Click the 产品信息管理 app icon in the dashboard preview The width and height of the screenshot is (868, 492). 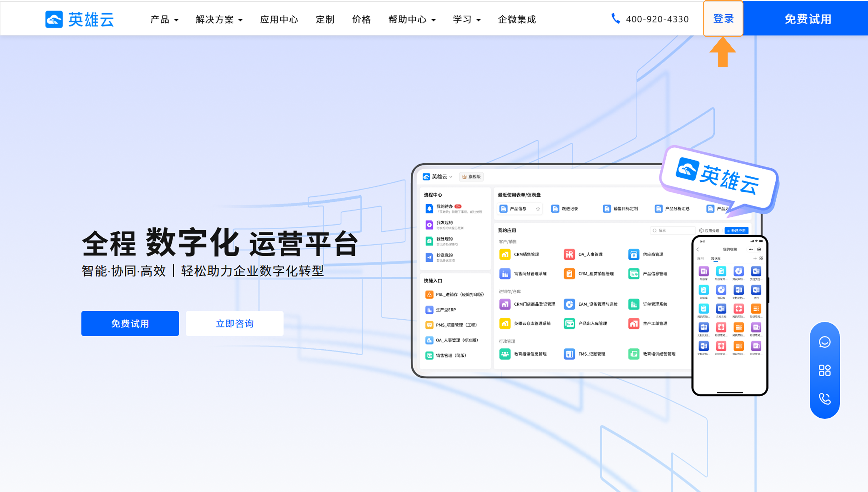(634, 274)
